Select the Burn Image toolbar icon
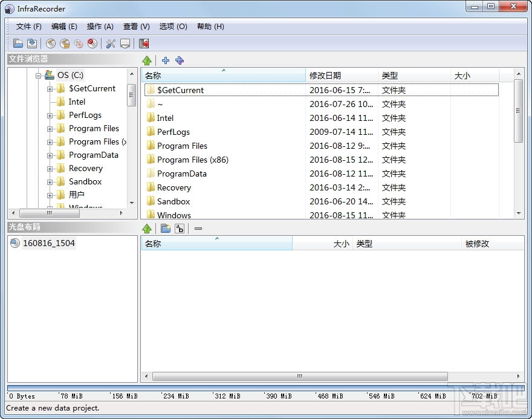Image resolution: width=532 pixels, height=419 pixels. 50,44
